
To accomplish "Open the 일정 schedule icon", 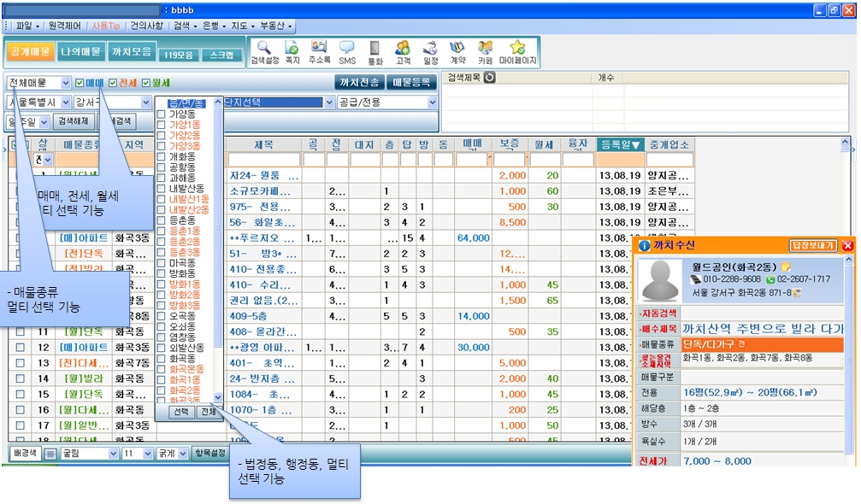I will tap(430, 50).
